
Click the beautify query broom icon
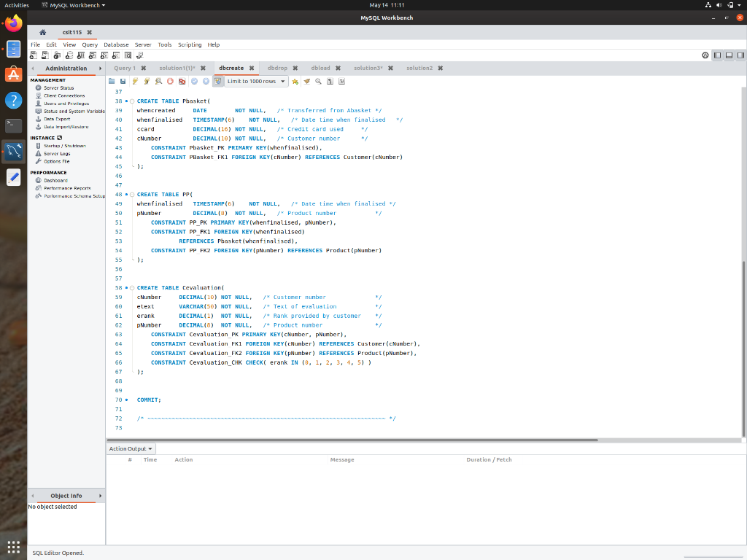306,81
